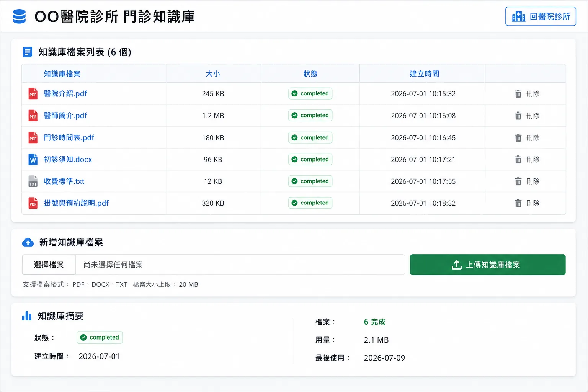
Task: Click the 大小 column header
Action: pos(213,74)
